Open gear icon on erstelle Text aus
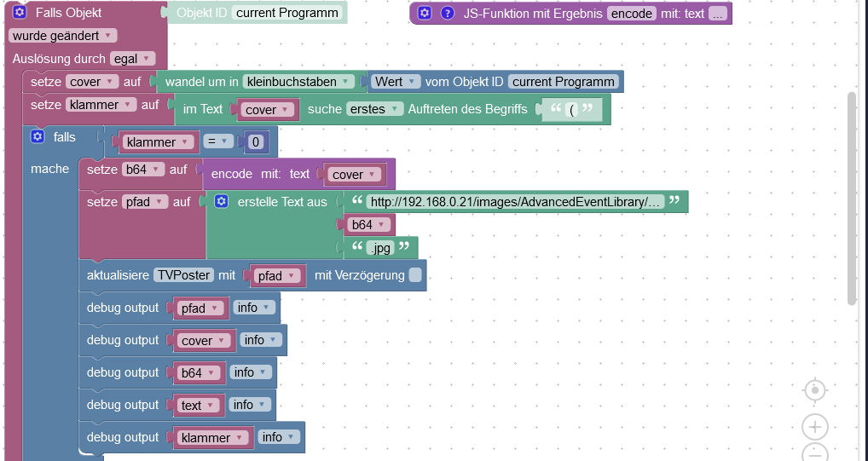The height and width of the screenshot is (461, 868). [222, 201]
